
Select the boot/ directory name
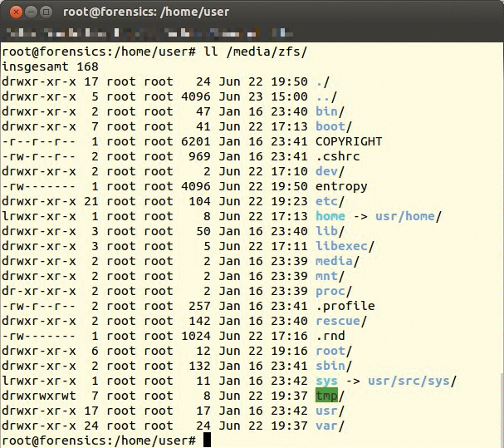click(x=334, y=126)
